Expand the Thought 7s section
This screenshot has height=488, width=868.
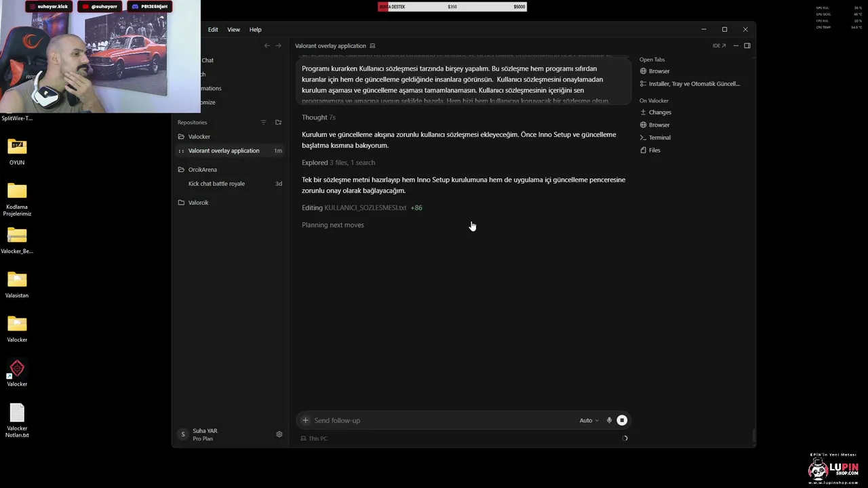pyautogui.click(x=319, y=117)
